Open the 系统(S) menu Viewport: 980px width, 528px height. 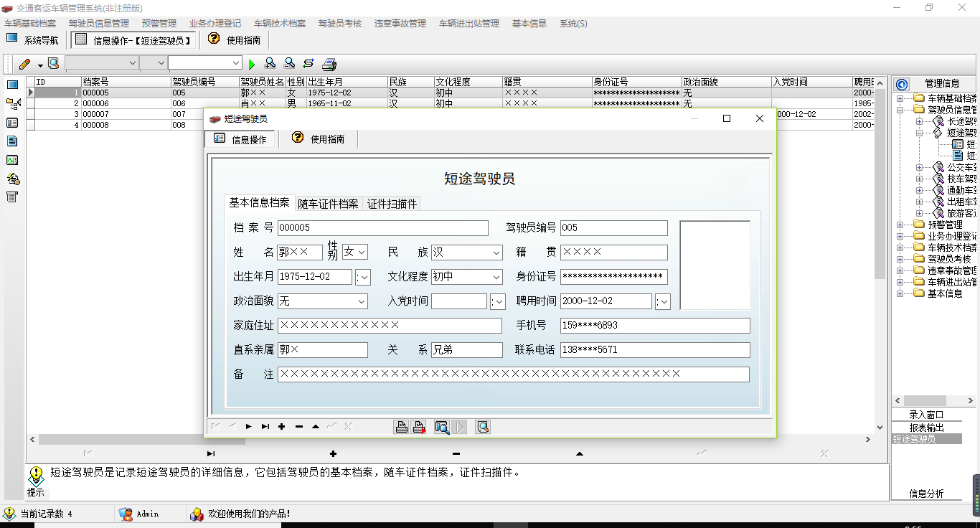point(573,24)
